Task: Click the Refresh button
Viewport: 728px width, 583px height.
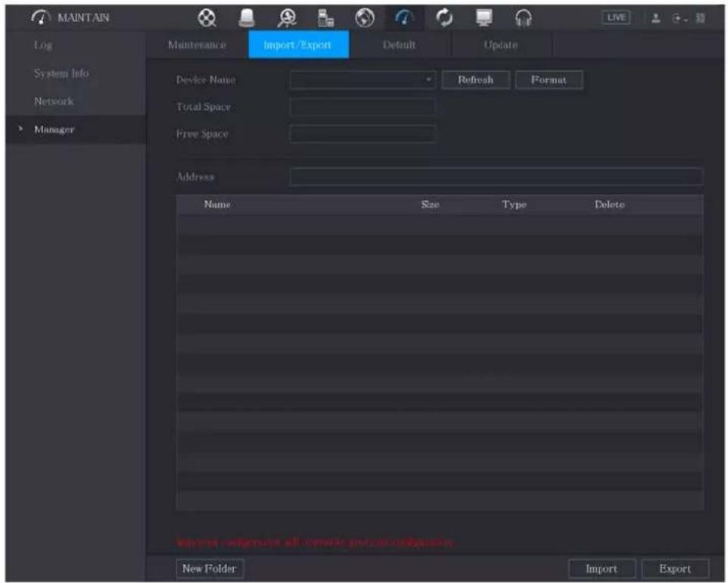Action: (x=475, y=80)
